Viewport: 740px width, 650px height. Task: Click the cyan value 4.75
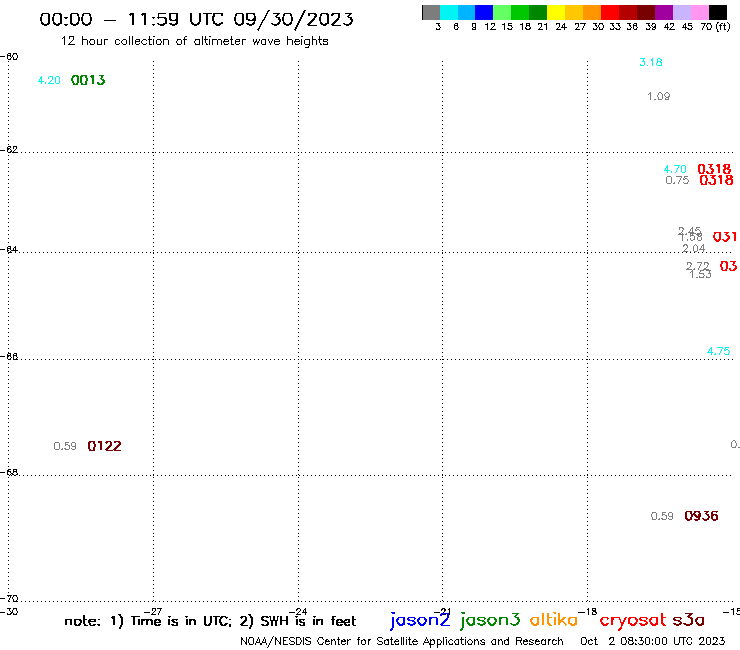pyautogui.click(x=718, y=351)
